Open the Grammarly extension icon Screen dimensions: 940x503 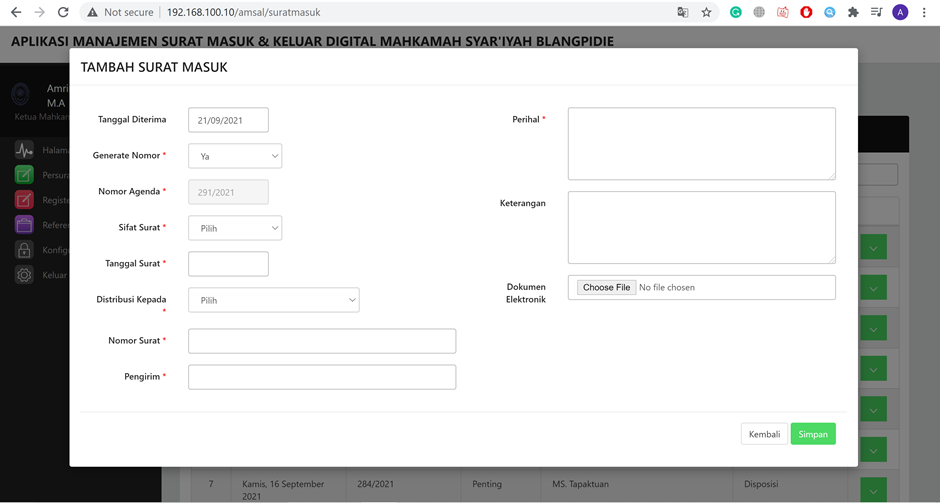736,13
